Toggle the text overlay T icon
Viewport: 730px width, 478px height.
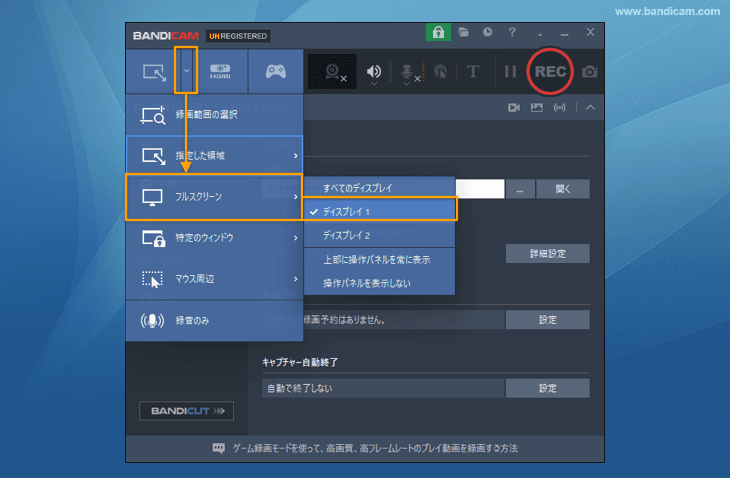click(473, 72)
